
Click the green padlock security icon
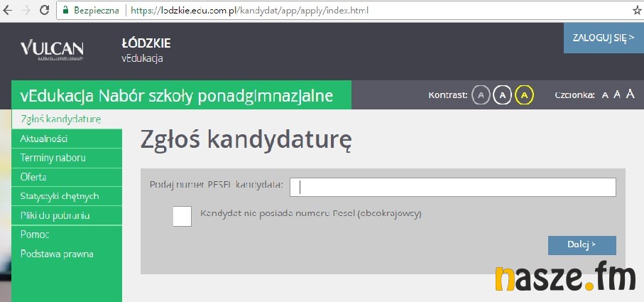(x=65, y=11)
